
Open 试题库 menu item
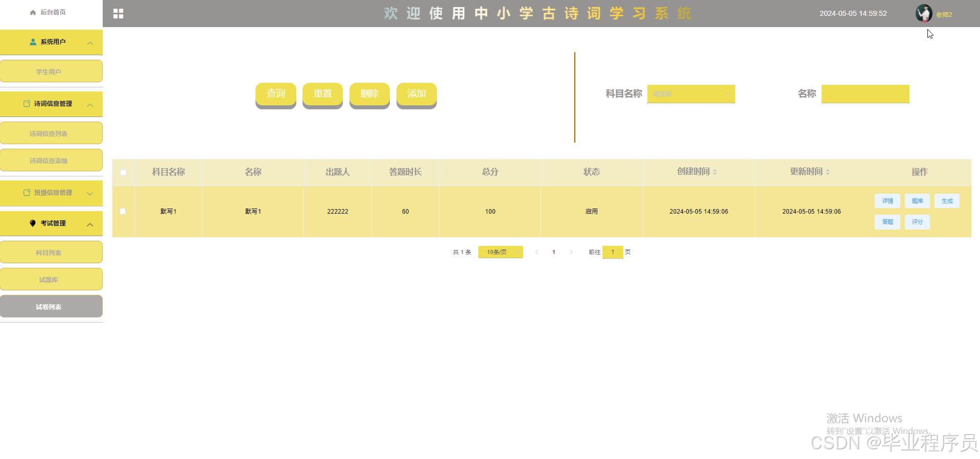[x=51, y=279]
